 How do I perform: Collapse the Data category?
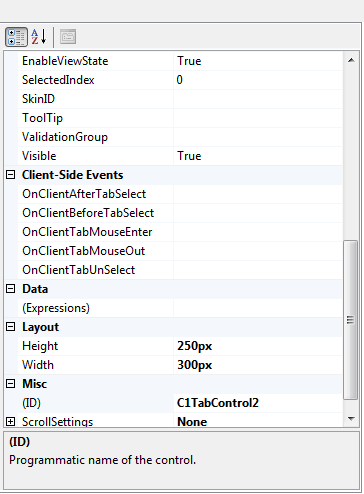pyautogui.click(x=11, y=289)
